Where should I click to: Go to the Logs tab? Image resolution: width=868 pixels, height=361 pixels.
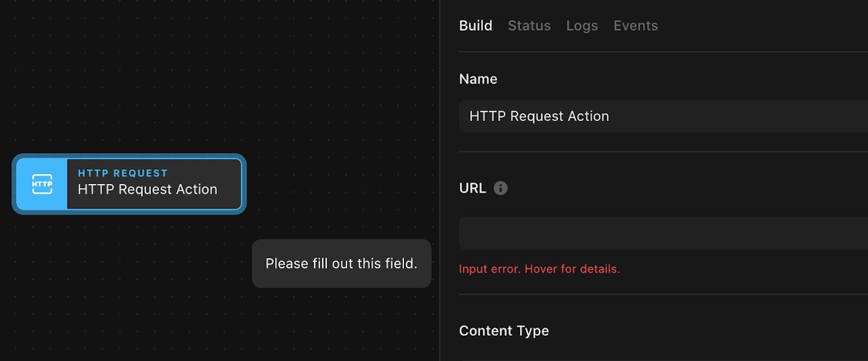click(582, 26)
